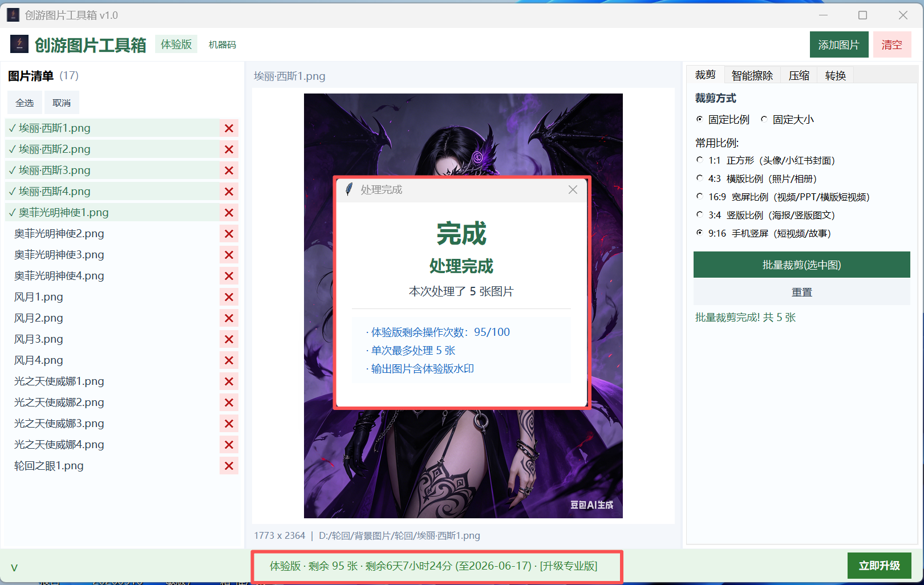
Task: Open 机器码 link in header
Action: pos(222,44)
